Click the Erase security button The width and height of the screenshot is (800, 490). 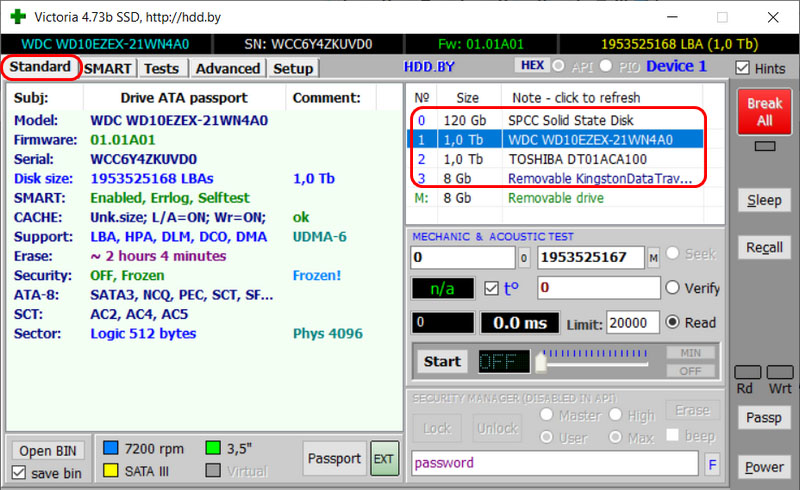[692, 410]
